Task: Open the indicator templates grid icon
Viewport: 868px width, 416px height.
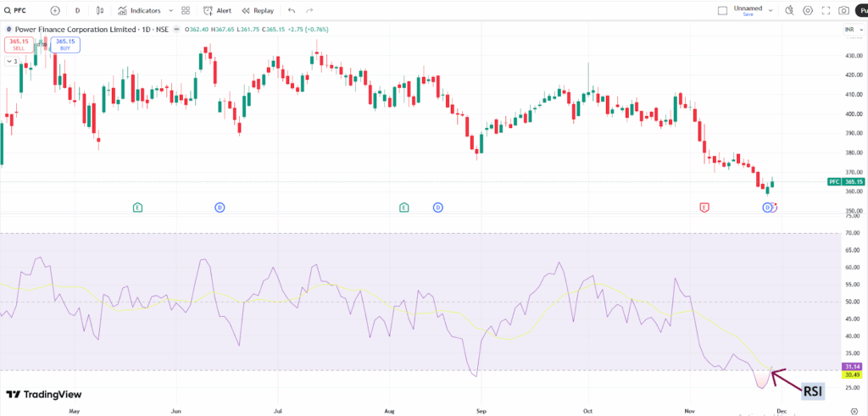Action: [x=186, y=11]
